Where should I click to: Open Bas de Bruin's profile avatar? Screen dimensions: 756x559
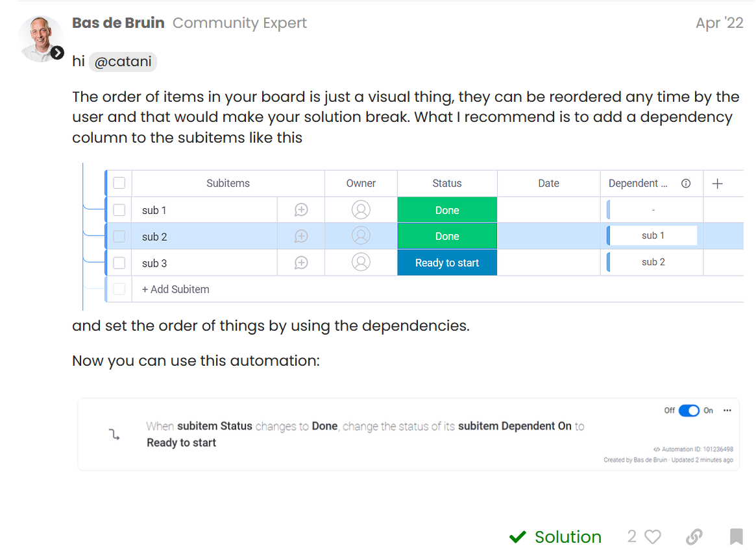pyautogui.click(x=41, y=38)
